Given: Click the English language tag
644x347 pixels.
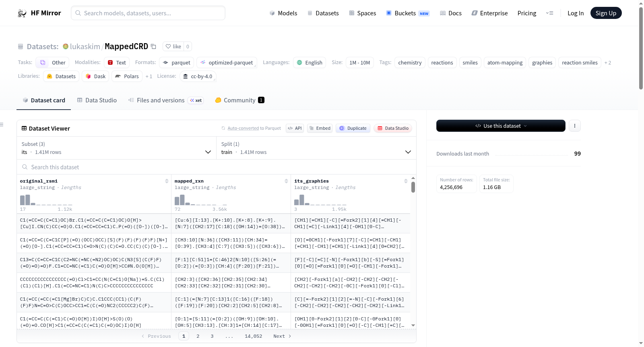Looking at the screenshot, I should pyautogui.click(x=310, y=62).
